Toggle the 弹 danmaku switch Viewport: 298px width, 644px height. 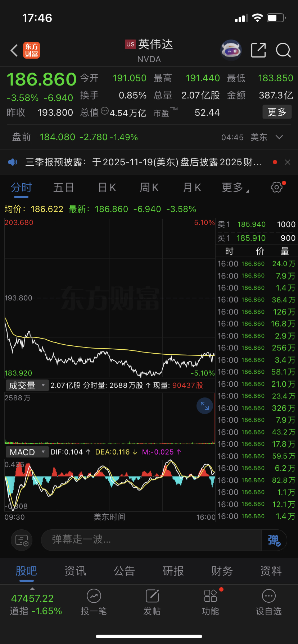pyautogui.click(x=274, y=540)
